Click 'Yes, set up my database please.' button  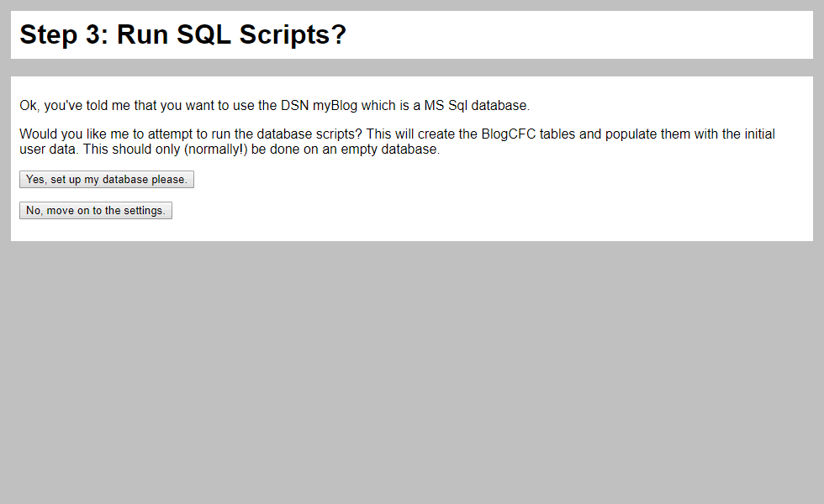point(107,180)
